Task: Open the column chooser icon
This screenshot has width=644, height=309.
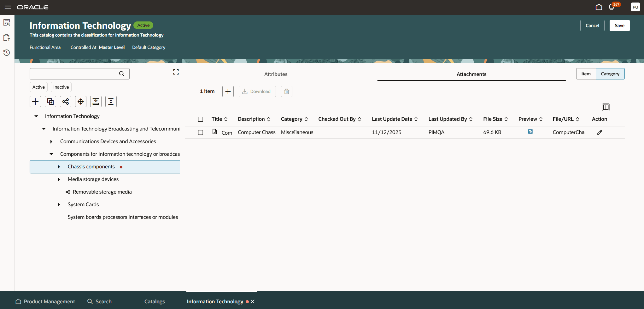Action: tap(606, 107)
